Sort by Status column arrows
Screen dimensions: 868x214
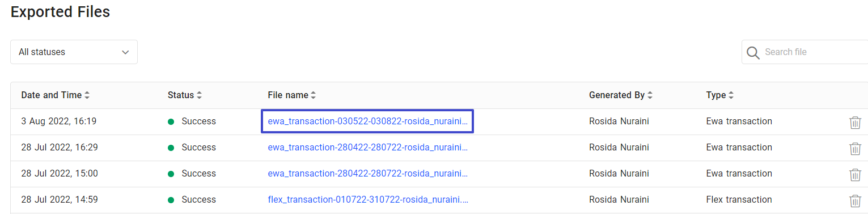click(199, 95)
